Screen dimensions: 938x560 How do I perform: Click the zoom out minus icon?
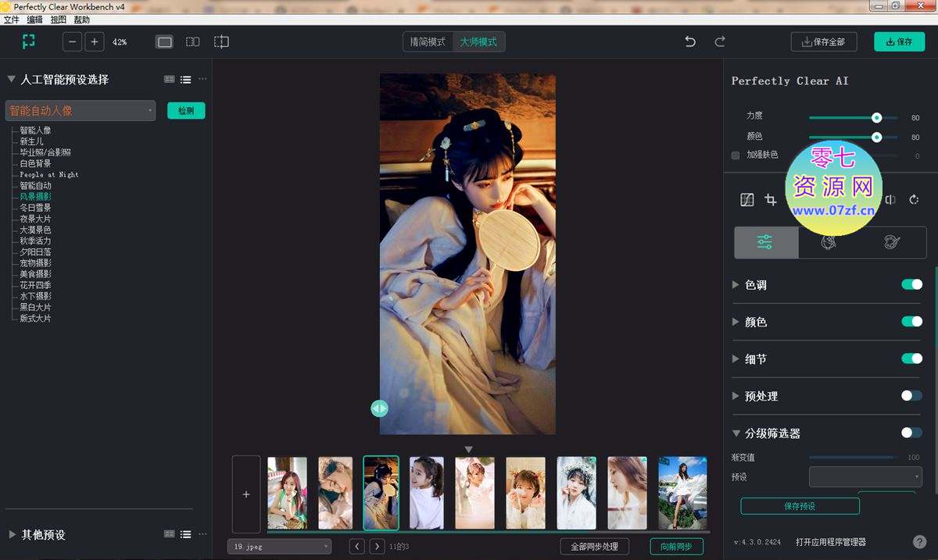tap(73, 42)
